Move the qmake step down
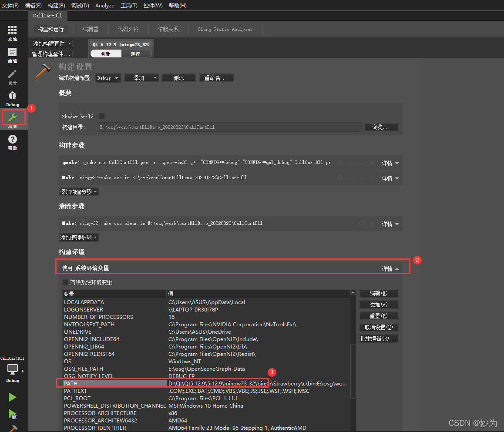The height and width of the screenshot is (432, 504). 362,163
